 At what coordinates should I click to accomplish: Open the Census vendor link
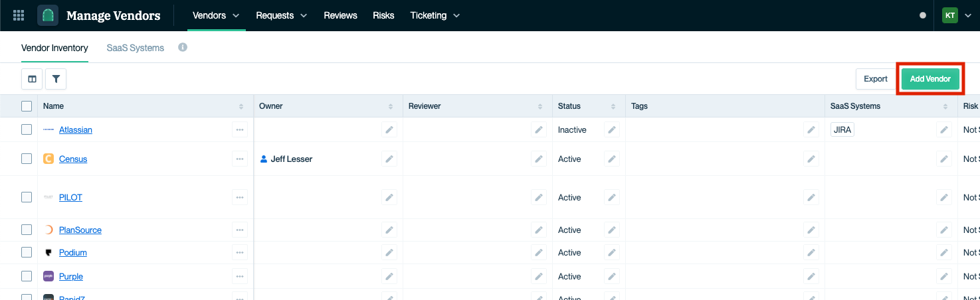pos(73,159)
